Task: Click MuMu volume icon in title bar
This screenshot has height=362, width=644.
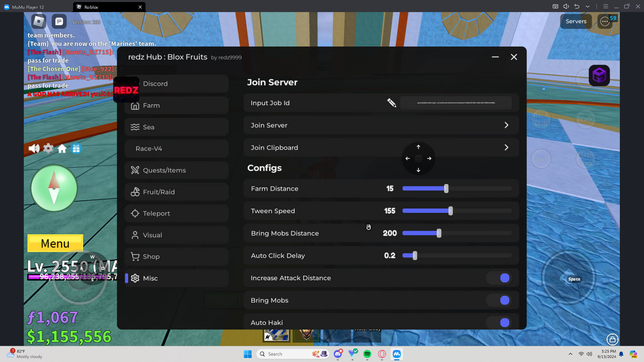Action: tap(566, 6)
